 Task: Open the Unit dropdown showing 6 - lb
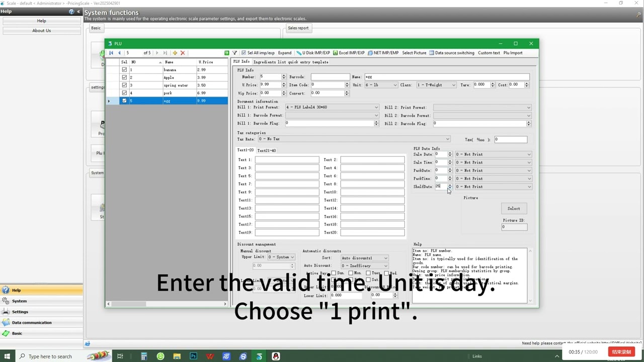coord(381,85)
